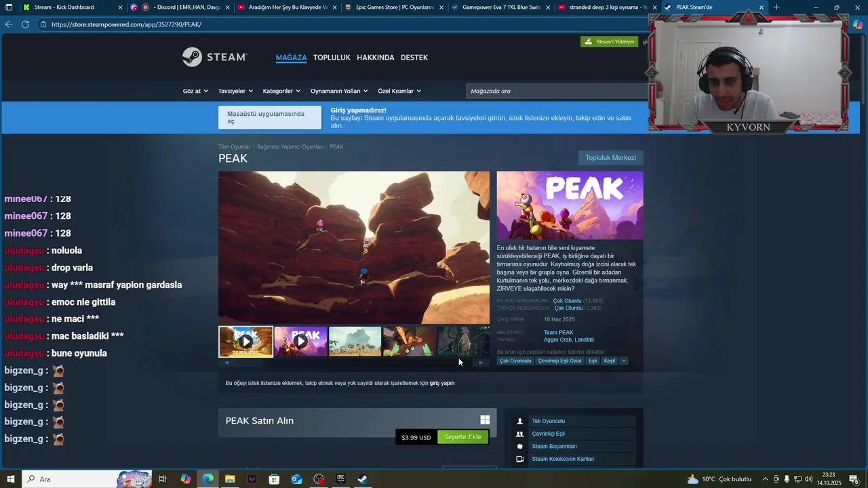Click the browser reload icon
868x488 pixels.
[x=25, y=24]
